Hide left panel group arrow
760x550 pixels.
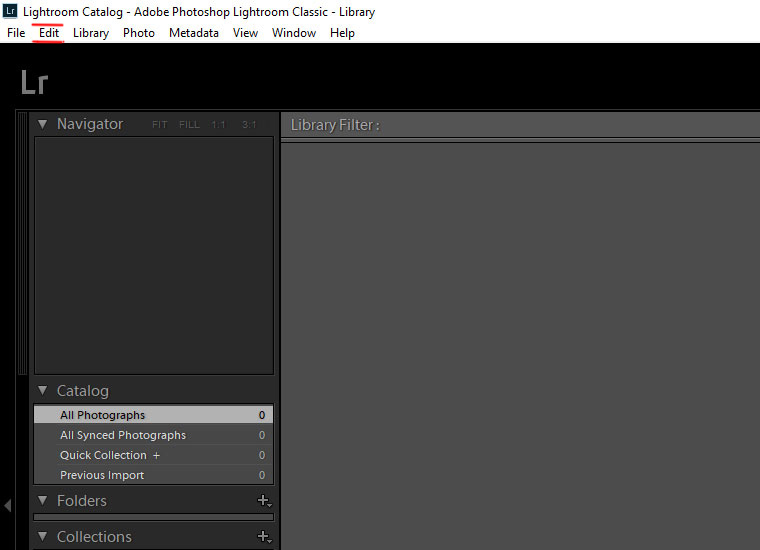click(7, 505)
